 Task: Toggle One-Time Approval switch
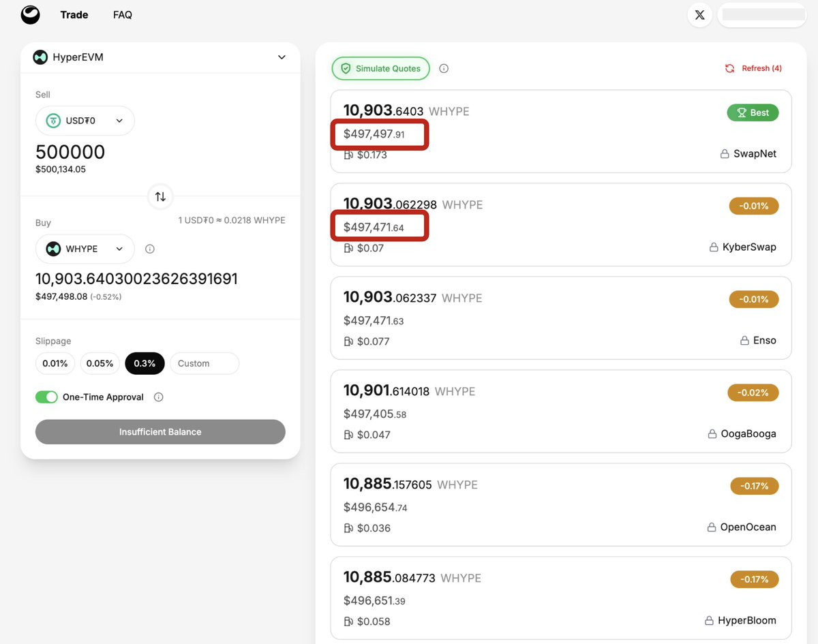[46, 397]
